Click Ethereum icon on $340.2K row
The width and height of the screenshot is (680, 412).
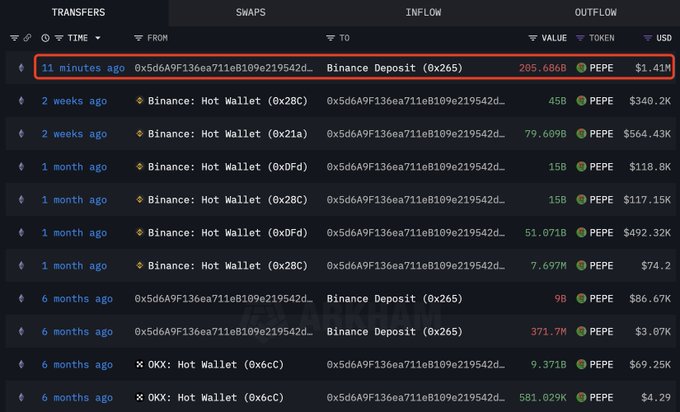coord(21,101)
